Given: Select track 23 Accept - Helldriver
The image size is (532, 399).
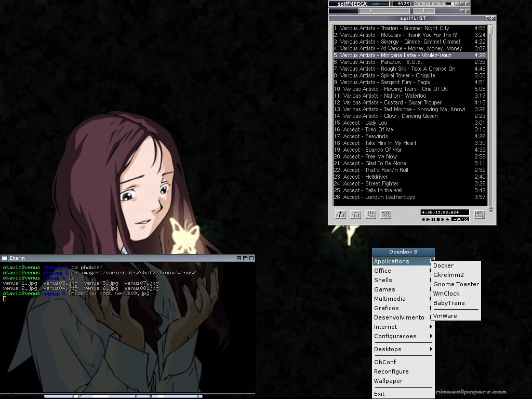Looking at the screenshot, I should click(410, 177).
